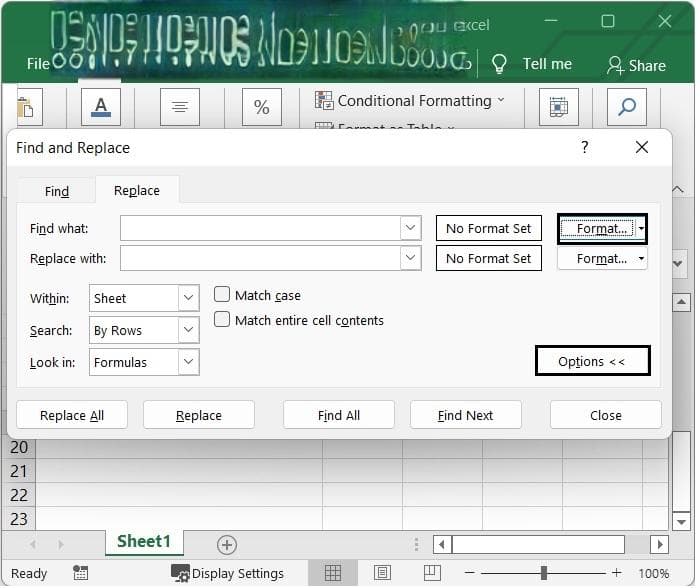The image size is (700, 588).
Task: Click previous sheet navigation arrow
Action: click(33, 544)
